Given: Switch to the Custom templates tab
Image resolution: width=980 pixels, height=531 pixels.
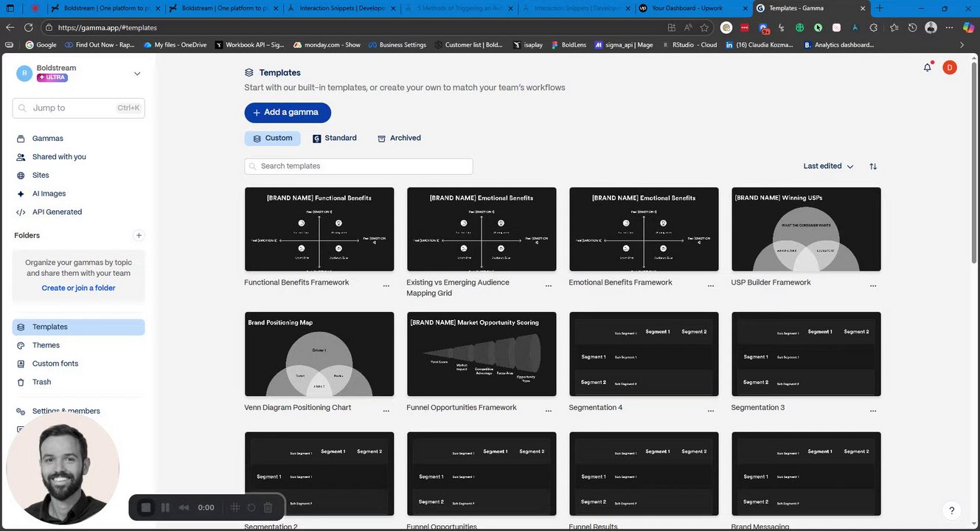Looking at the screenshot, I should pyautogui.click(x=272, y=138).
